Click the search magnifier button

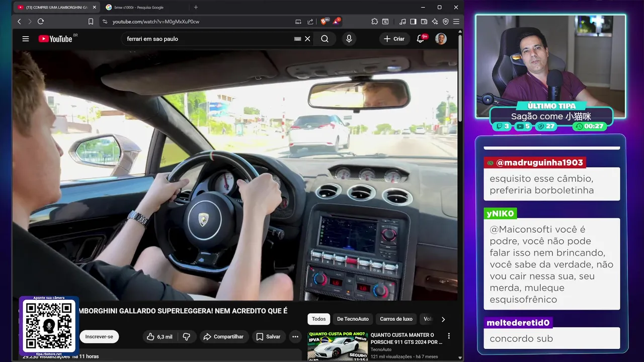(325, 39)
